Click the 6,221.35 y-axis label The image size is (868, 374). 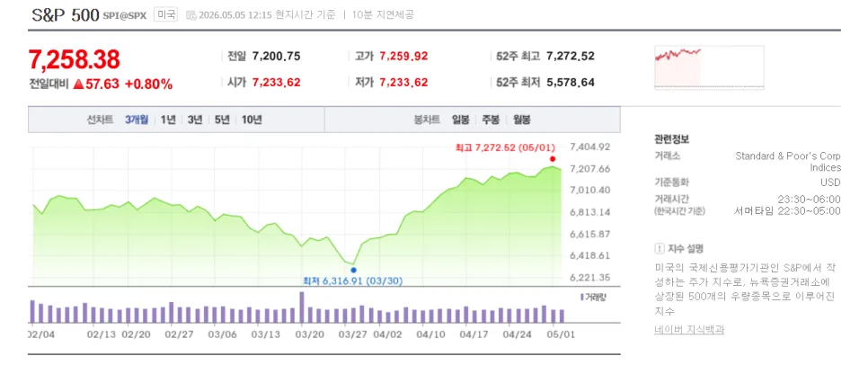pos(590,277)
